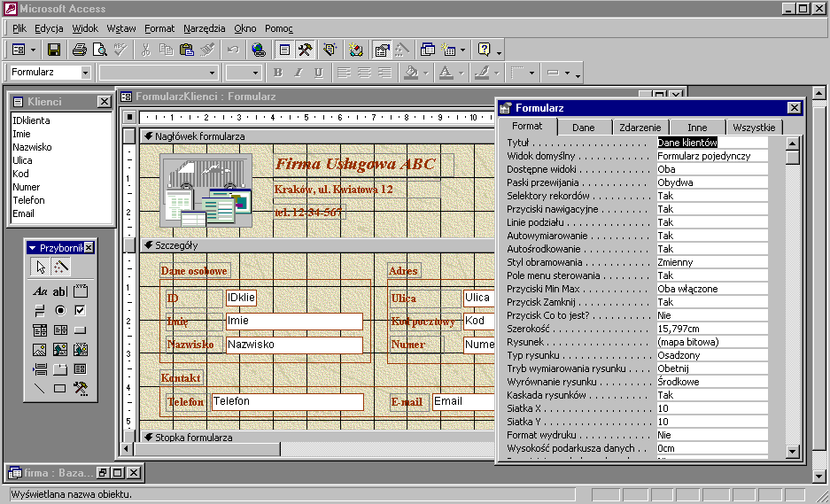830x504 pixels.
Task: Select the Toggle Button tool in toolbox
Action: tap(40, 311)
